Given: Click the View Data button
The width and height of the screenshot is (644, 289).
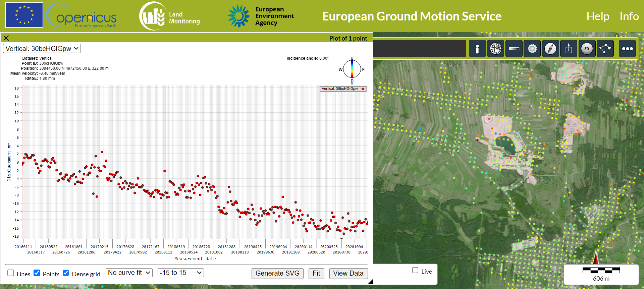Looking at the screenshot, I should [x=348, y=273].
